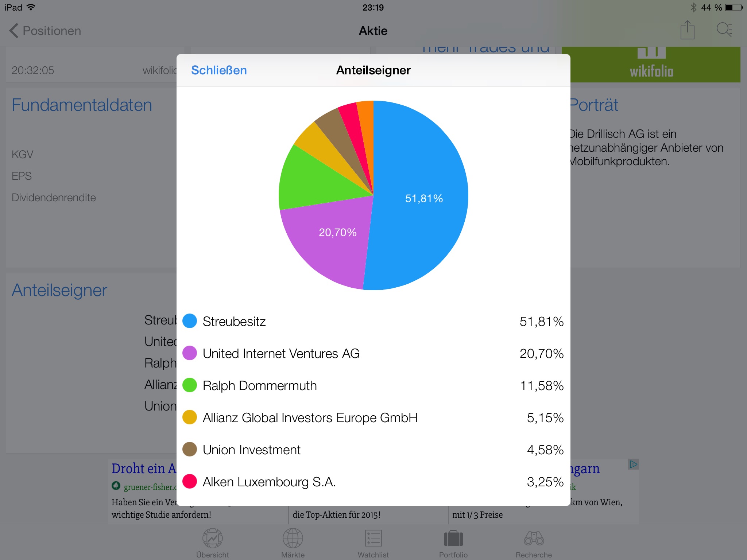Switch to Märkte globe tab
The image size is (747, 560).
coord(293,543)
